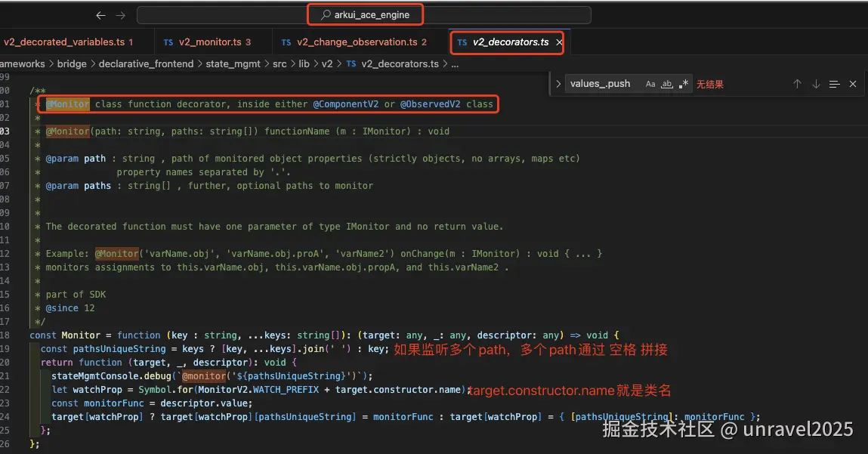Toggle Find in Selection icon
The height and width of the screenshot is (454, 868).
coord(834,84)
